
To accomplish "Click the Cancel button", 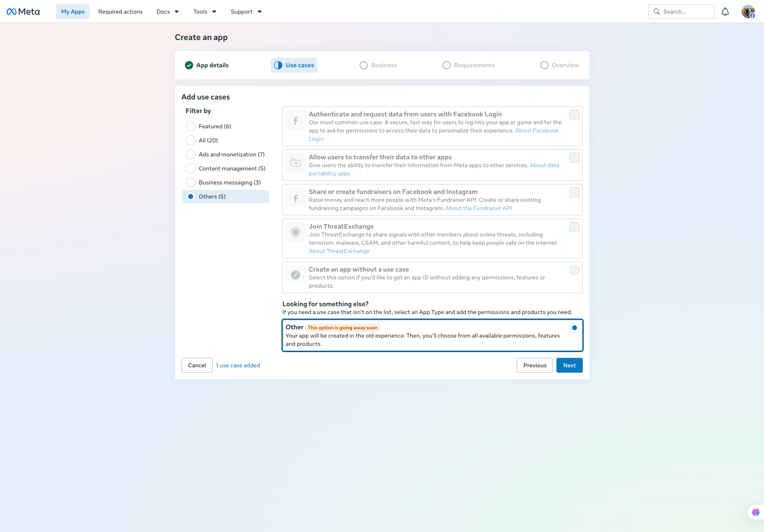I will (197, 365).
